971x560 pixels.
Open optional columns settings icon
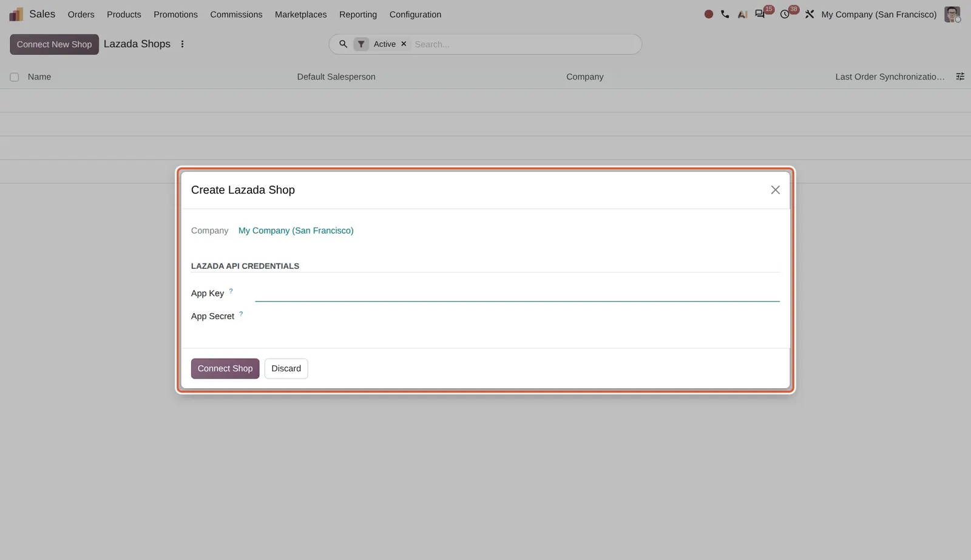(960, 76)
